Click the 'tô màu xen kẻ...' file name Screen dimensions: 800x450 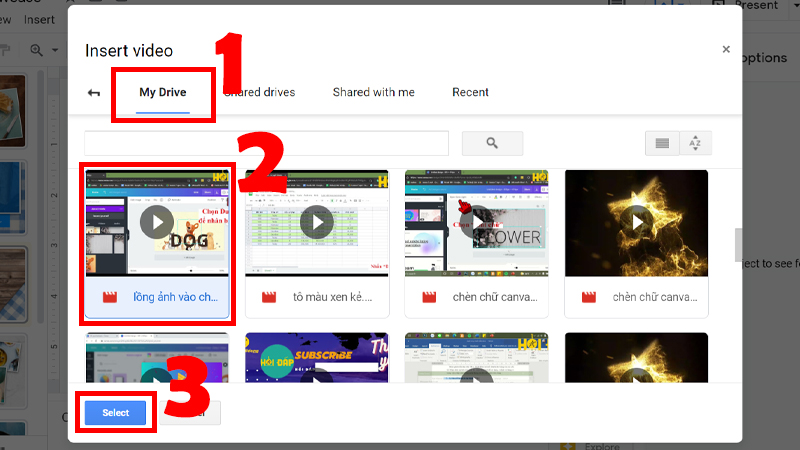pyautogui.click(x=333, y=297)
